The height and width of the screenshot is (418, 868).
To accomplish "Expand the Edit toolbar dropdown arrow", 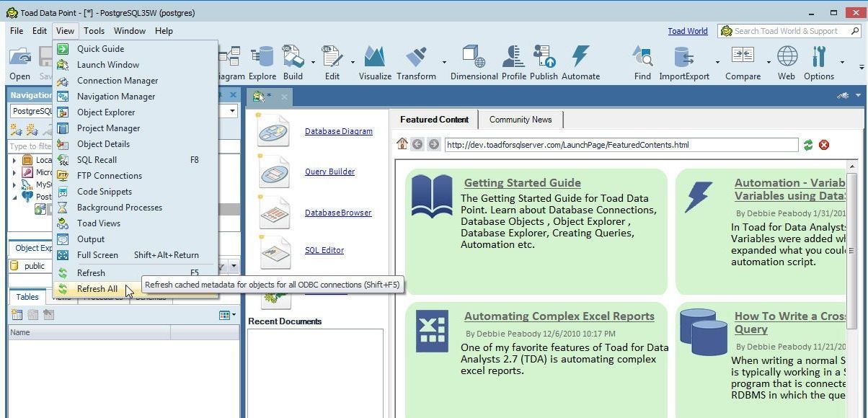I will 353,63.
